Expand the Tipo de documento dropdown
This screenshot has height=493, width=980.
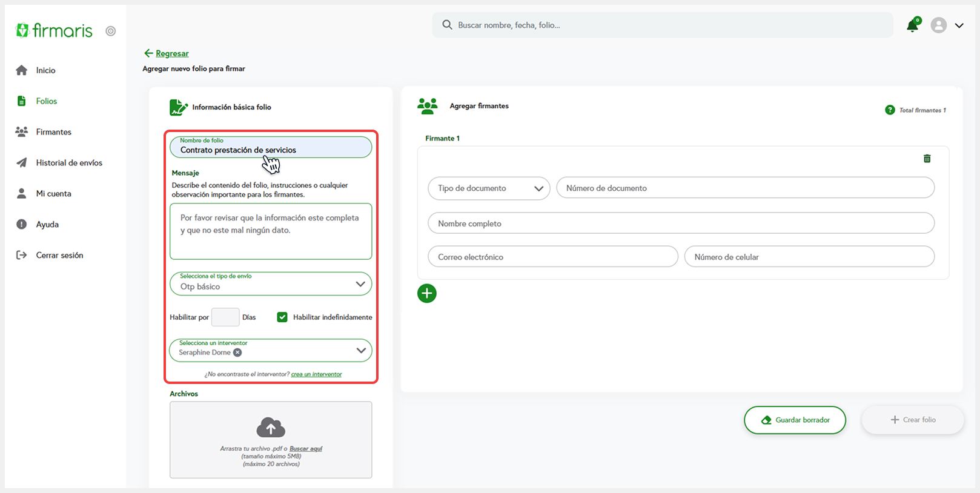click(489, 188)
